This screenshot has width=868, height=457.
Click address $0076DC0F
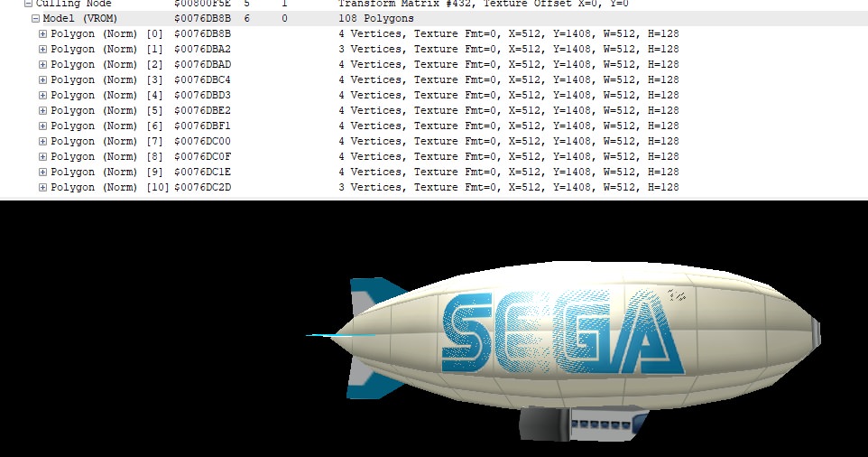tap(203, 157)
